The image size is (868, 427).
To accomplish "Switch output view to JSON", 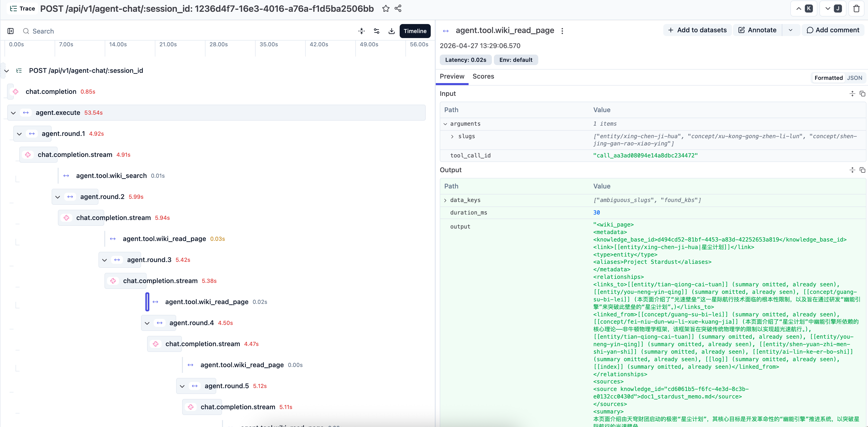I will [x=854, y=78].
